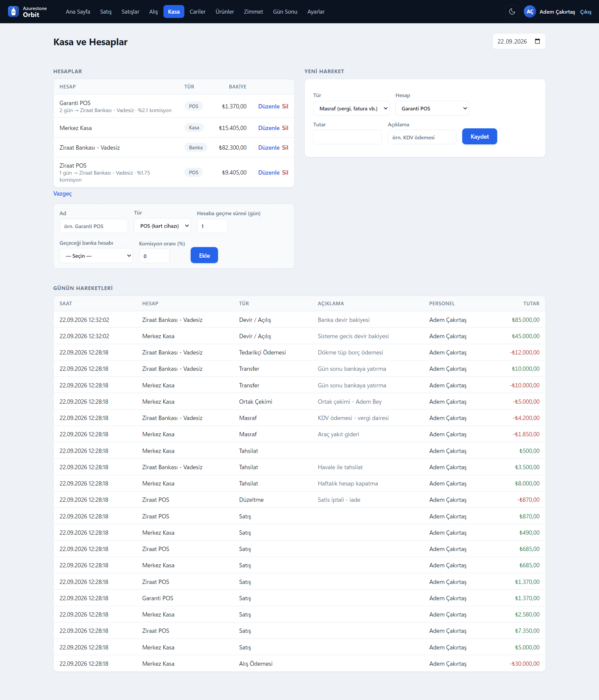Image resolution: width=599 pixels, height=700 pixels.
Task: Open the Hesap dropdown set to Garanti POS
Action: (x=432, y=108)
